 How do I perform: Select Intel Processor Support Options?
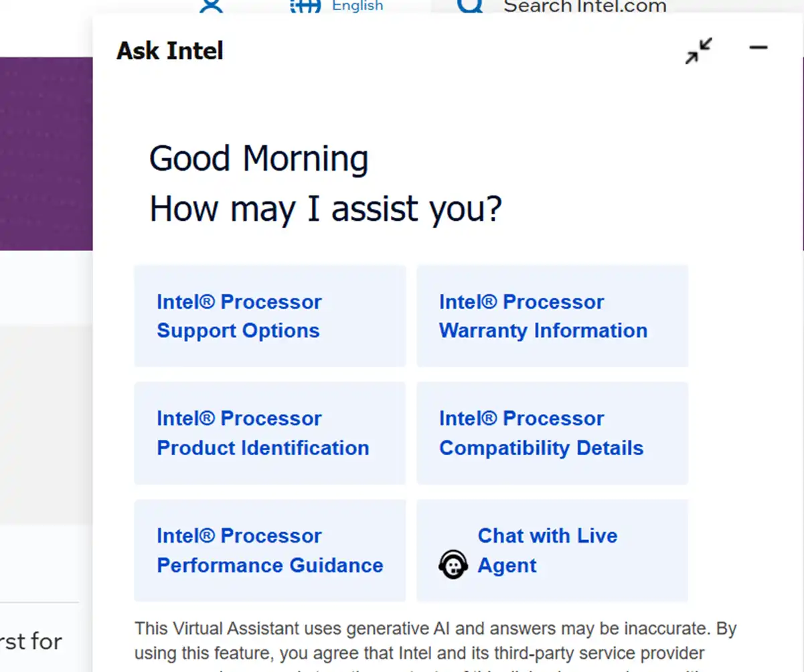(270, 315)
